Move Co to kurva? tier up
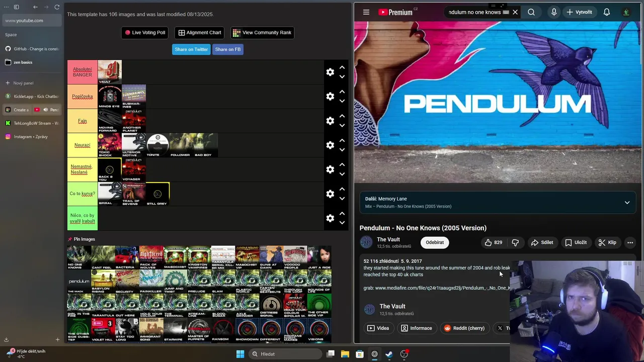 click(x=342, y=189)
